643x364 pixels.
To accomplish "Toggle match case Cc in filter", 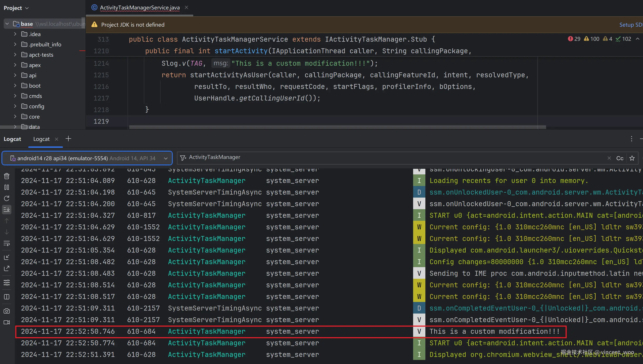I will click(620, 158).
